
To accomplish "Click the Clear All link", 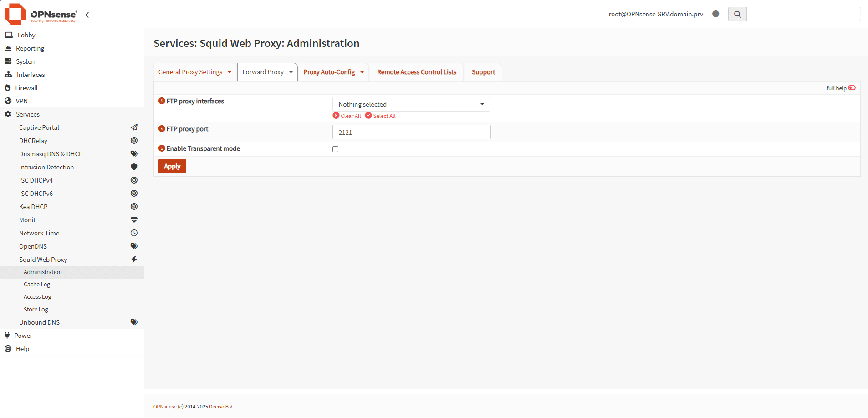I will point(347,116).
